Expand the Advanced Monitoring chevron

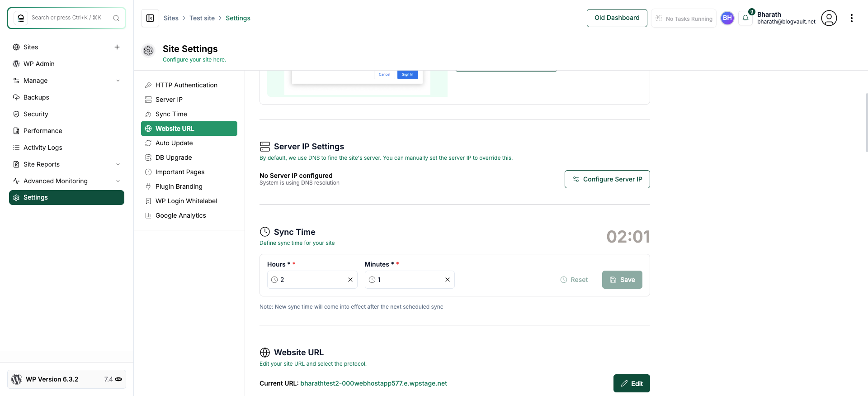[x=118, y=181]
